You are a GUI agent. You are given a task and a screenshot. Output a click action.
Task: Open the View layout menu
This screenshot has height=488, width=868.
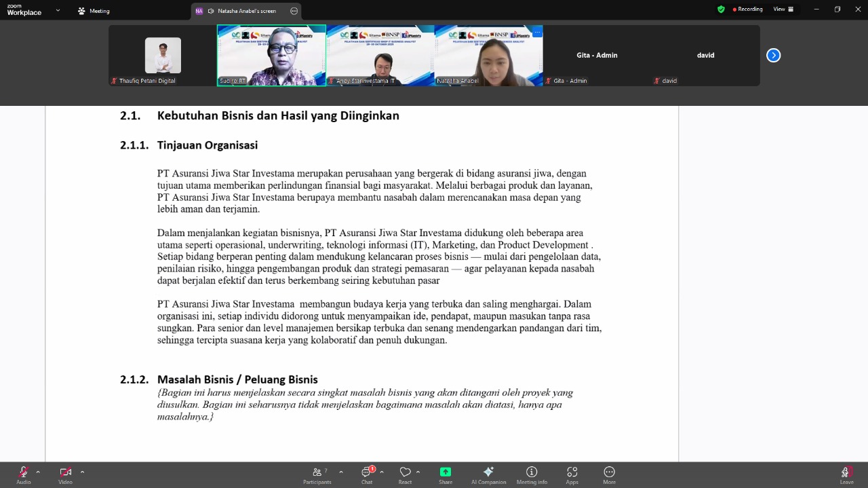(783, 10)
